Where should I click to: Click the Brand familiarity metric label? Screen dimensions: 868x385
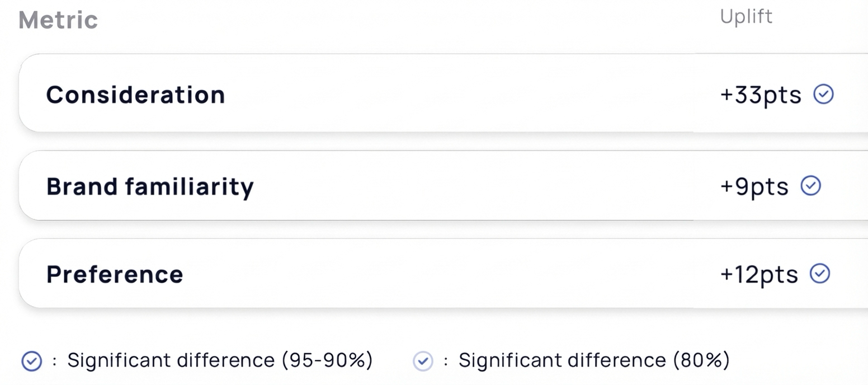coord(150,186)
